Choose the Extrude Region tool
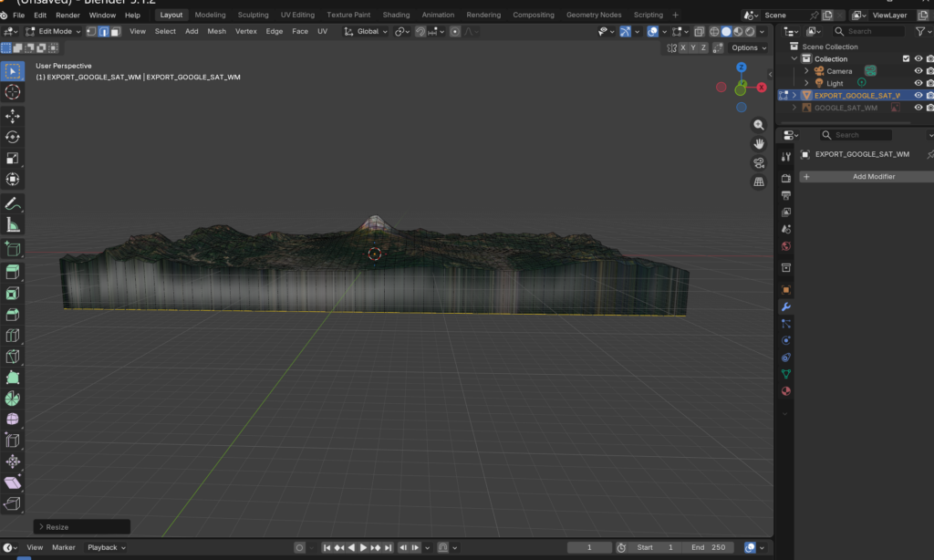 13,273
